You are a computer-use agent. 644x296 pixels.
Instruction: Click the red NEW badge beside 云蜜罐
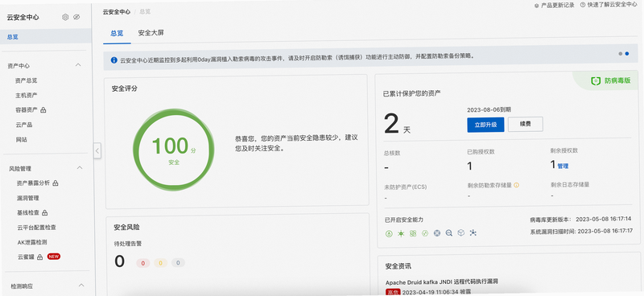[x=54, y=257]
